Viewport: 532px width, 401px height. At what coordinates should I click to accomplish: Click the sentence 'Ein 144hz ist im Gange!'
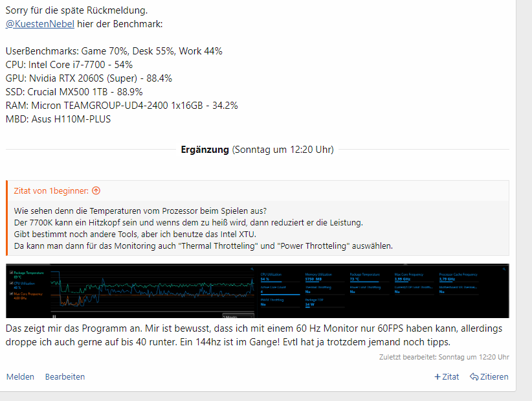[230, 342]
